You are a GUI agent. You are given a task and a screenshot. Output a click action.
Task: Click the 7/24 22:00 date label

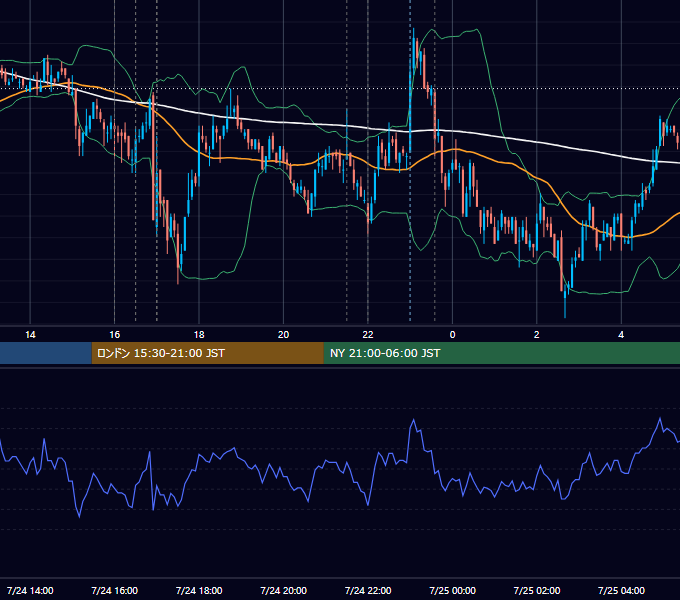pyautogui.click(x=368, y=590)
